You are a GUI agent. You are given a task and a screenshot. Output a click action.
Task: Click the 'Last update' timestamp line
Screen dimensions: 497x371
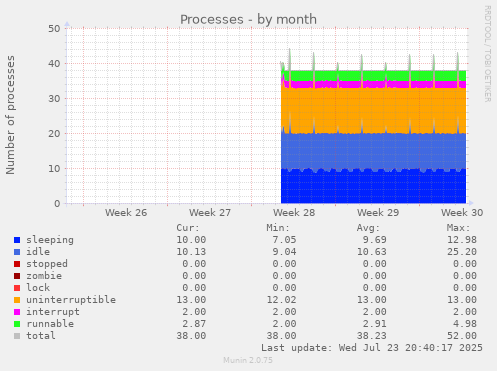click(372, 348)
